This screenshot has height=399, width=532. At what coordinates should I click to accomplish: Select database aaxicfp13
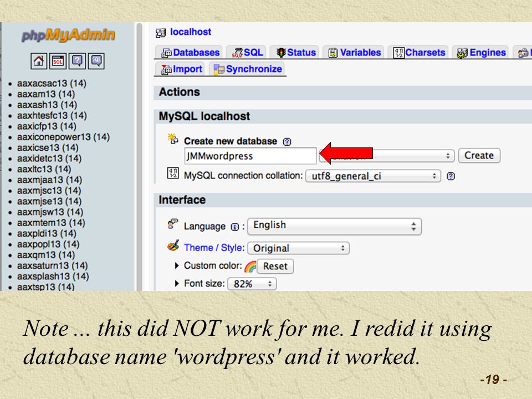pos(47,126)
